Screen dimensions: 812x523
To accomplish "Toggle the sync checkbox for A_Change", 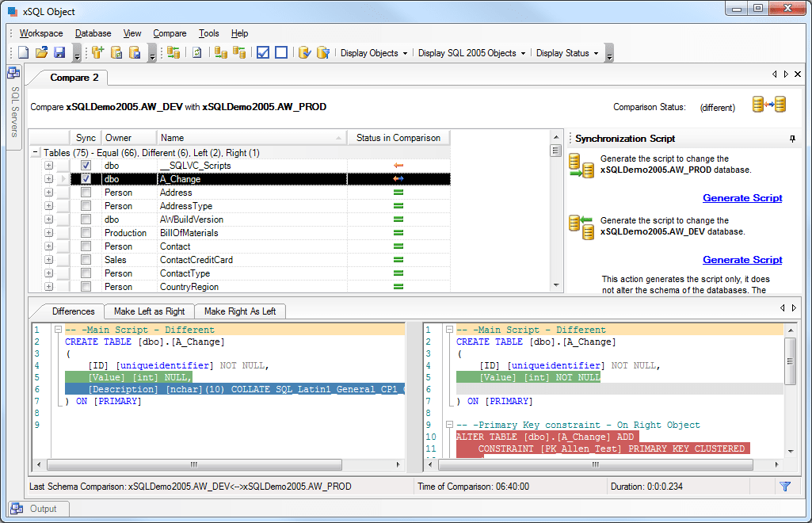I will click(86, 178).
